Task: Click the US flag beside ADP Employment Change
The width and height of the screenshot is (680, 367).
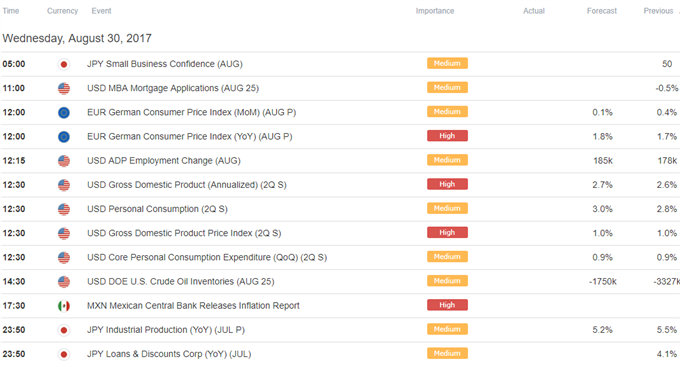Action: tap(64, 161)
